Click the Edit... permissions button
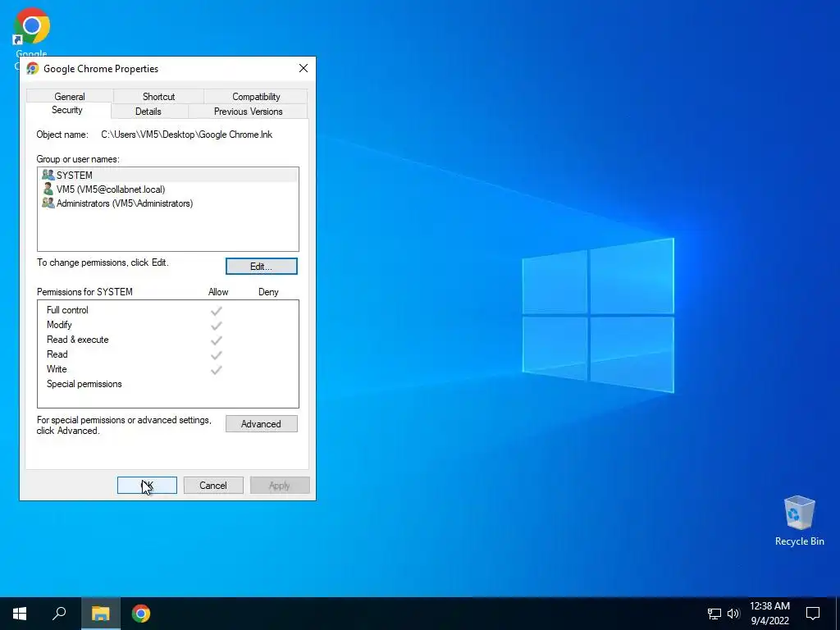The width and height of the screenshot is (840, 630). 262,267
